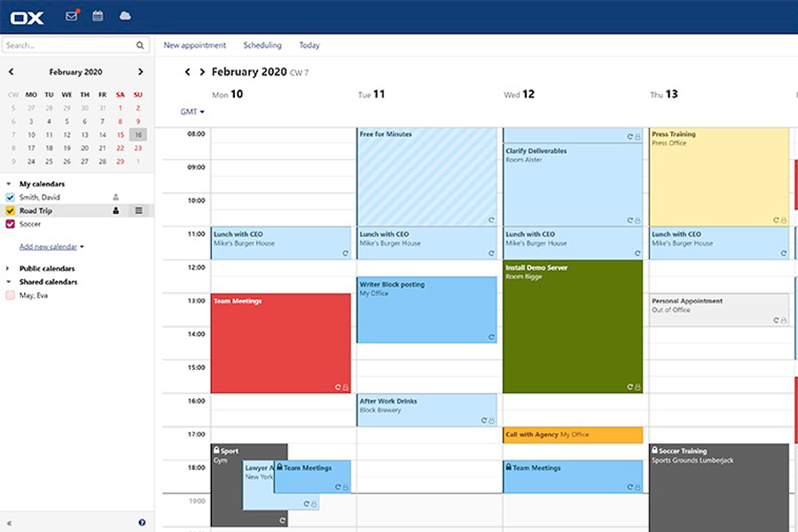Click the Road Trip yellow color checkbox
The image size is (798, 532).
point(11,211)
